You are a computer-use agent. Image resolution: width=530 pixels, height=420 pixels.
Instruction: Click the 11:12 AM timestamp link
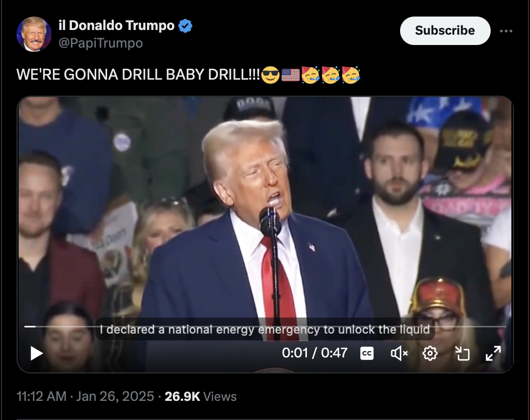[x=41, y=396]
